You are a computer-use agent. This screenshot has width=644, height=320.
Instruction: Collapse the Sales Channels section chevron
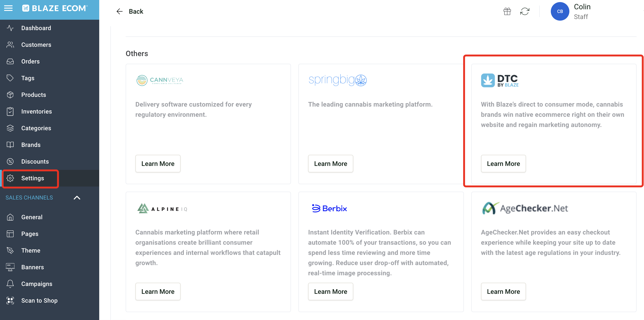[77, 198]
